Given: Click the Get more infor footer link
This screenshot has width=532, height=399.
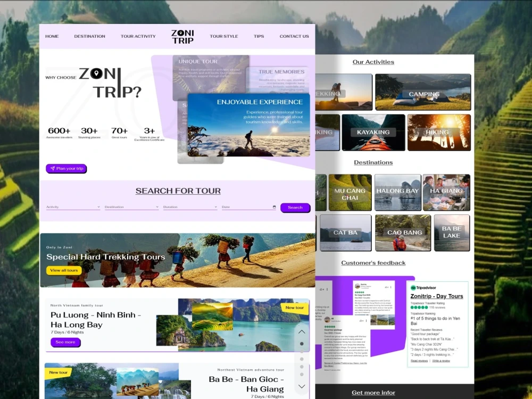Looking at the screenshot, I should pos(373,393).
